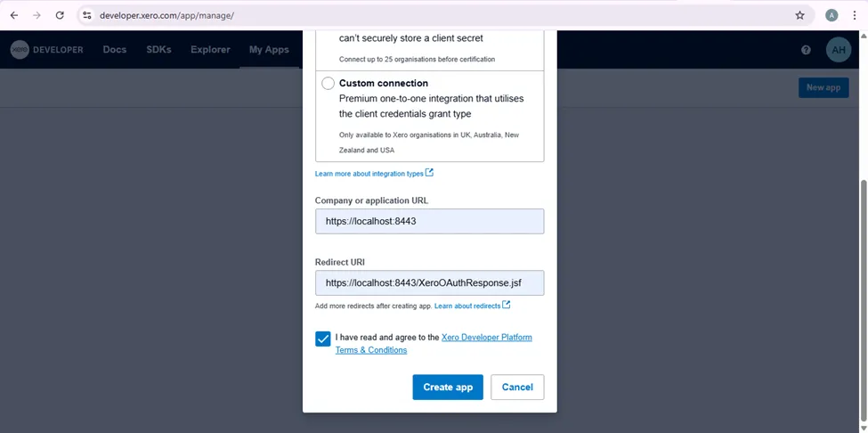Open the Explorer menu item
Viewport: 868px width, 433px height.
(210, 50)
